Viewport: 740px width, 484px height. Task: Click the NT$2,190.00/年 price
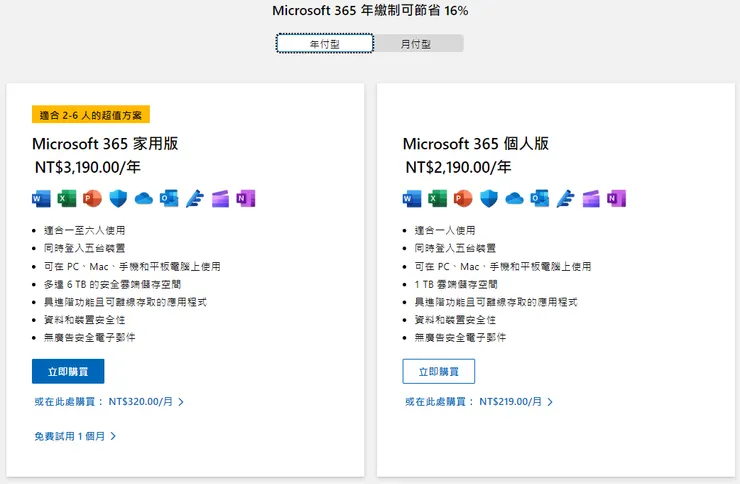(x=458, y=167)
